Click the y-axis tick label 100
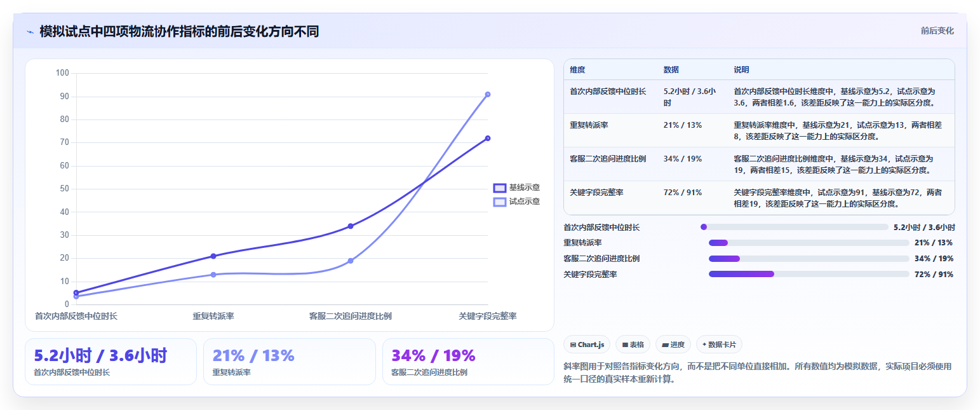This screenshot has width=980, height=410. click(x=62, y=73)
